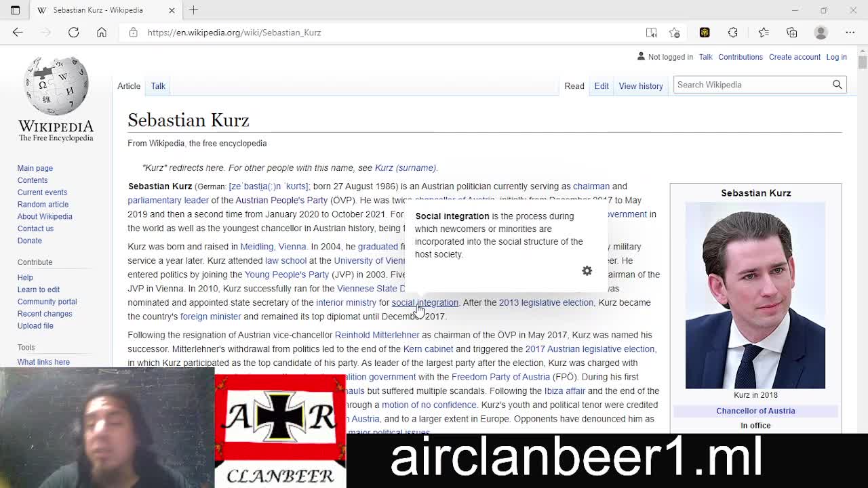Open What links here link
This screenshot has height=488, width=868.
point(43,362)
